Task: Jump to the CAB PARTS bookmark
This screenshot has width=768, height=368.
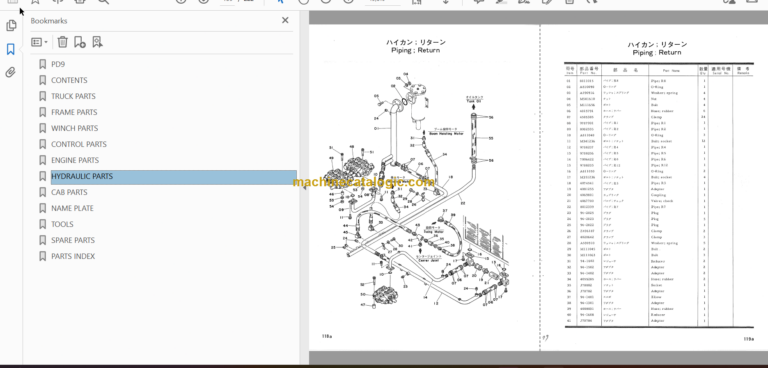Action: tap(69, 192)
